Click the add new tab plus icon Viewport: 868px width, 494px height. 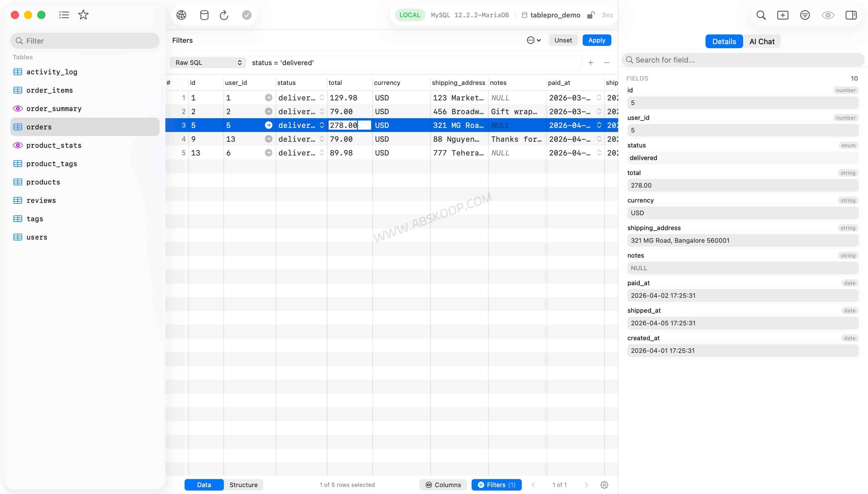pos(782,15)
